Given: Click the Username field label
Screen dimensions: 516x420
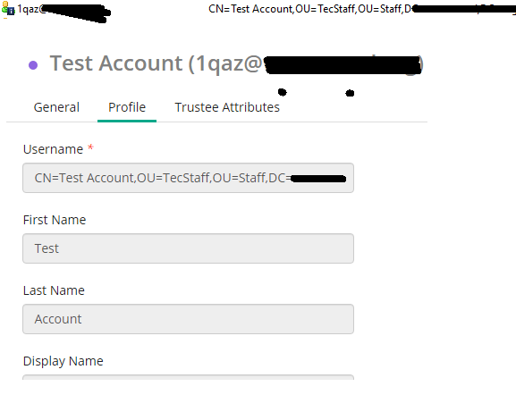Looking at the screenshot, I should (x=54, y=149).
